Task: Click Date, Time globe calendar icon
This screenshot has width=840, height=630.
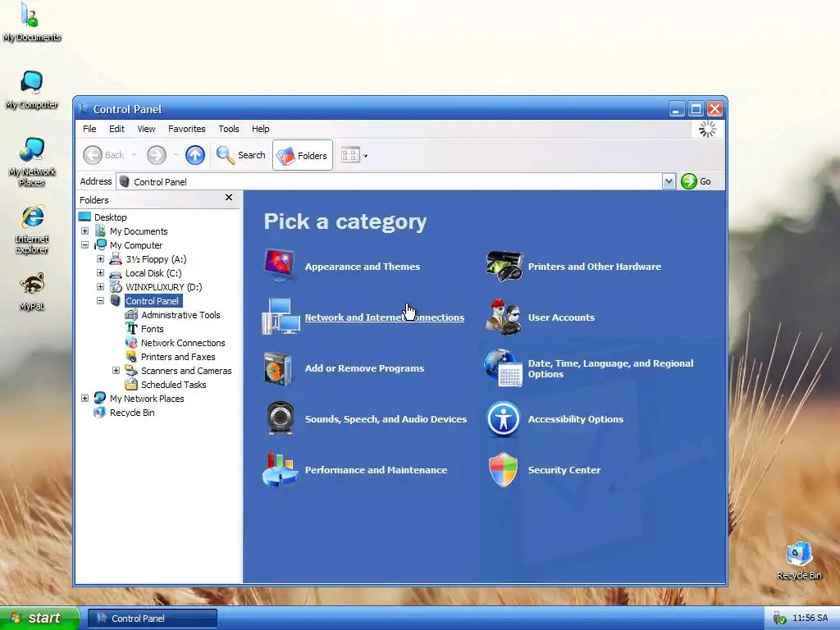Action: point(503,368)
